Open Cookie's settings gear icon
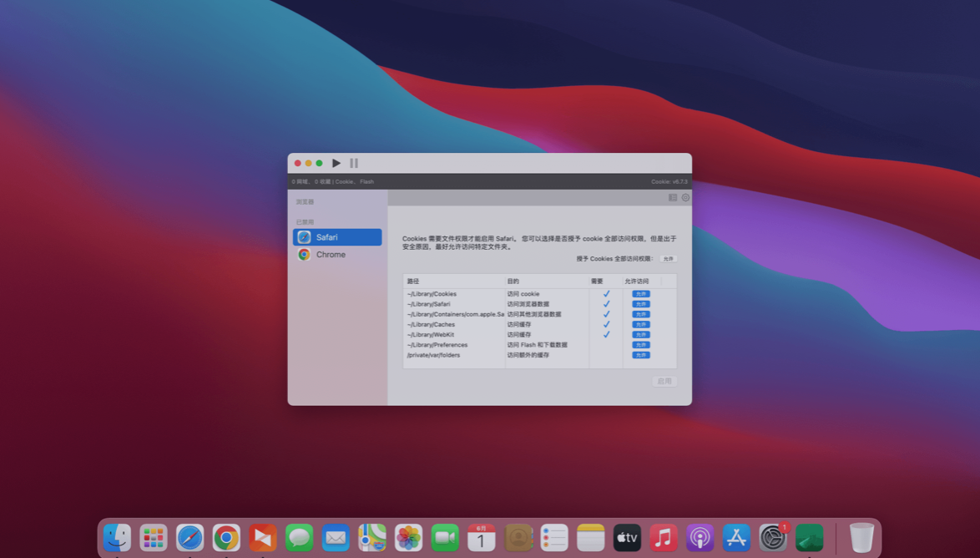This screenshot has height=558, width=980. [x=685, y=197]
